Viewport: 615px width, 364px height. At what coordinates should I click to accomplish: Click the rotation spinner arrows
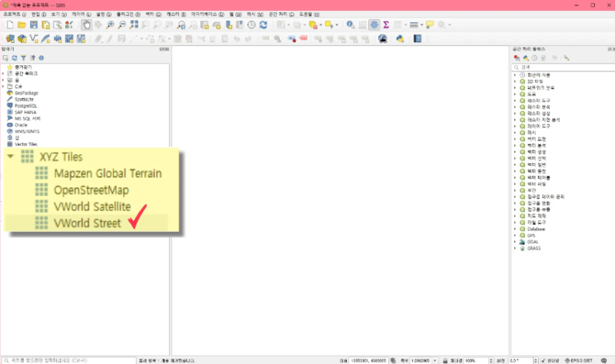point(536,360)
